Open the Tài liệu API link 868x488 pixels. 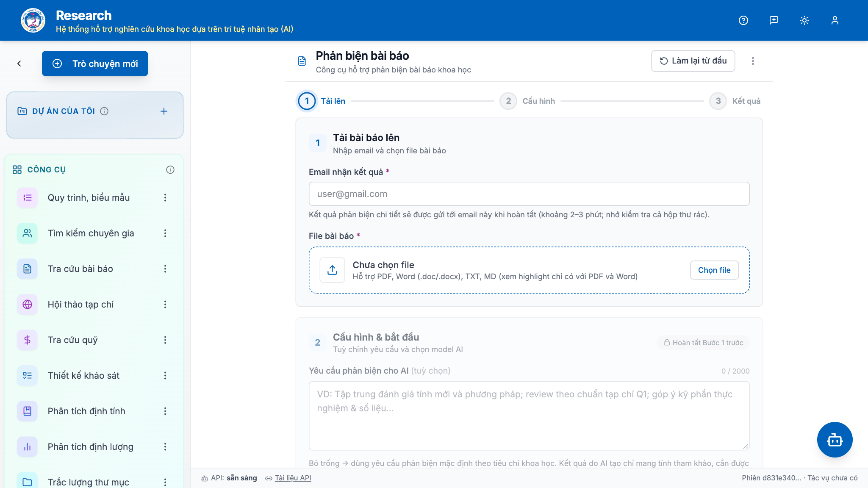coord(293,478)
